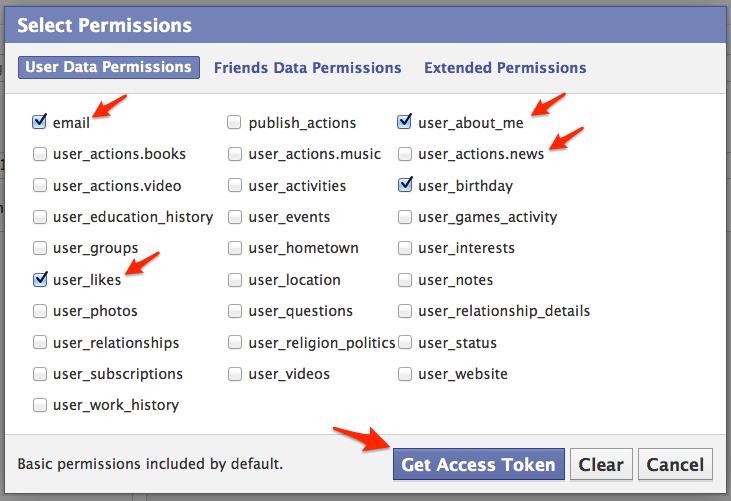Tick the user_location checkbox
Screen dimensions: 731x501
(234, 279)
